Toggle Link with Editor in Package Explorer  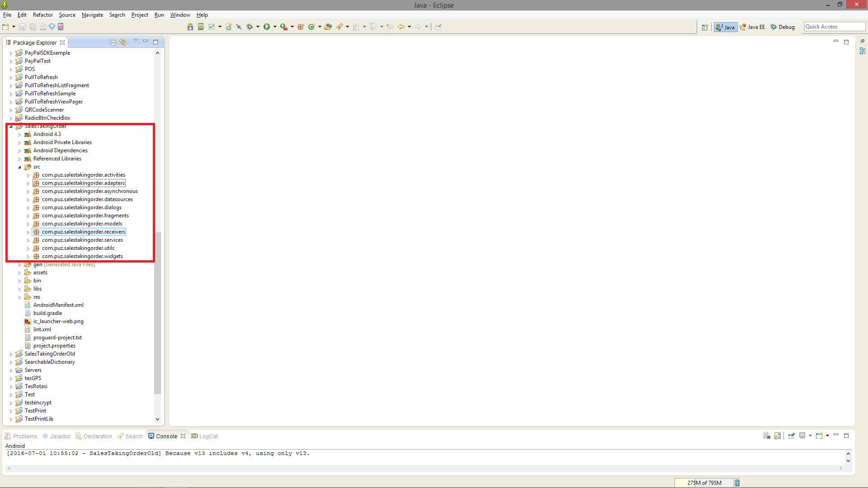pyautogui.click(x=123, y=42)
